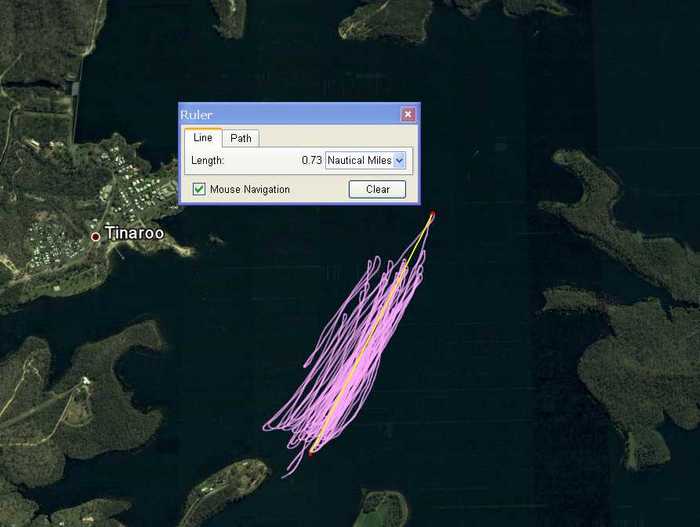Open the Nautical Miles units dropdown
This screenshot has height=527, width=700.
click(365, 160)
